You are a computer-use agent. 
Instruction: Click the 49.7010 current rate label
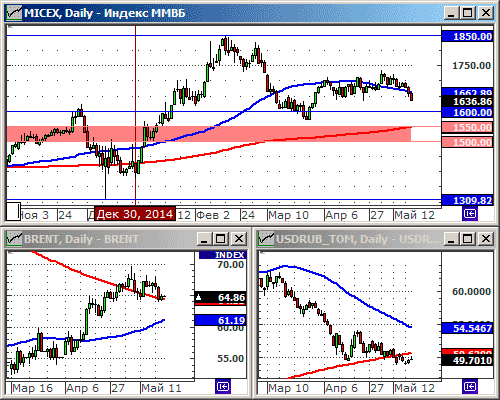[467, 360]
